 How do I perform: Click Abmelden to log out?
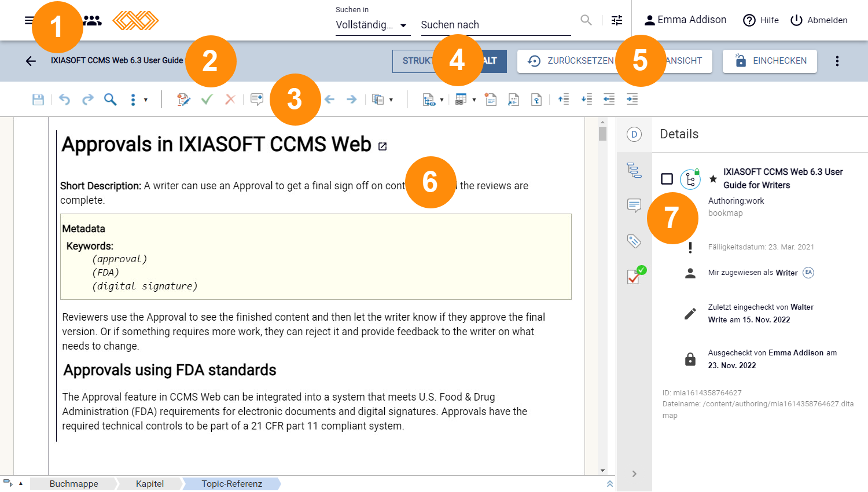pyautogui.click(x=819, y=20)
